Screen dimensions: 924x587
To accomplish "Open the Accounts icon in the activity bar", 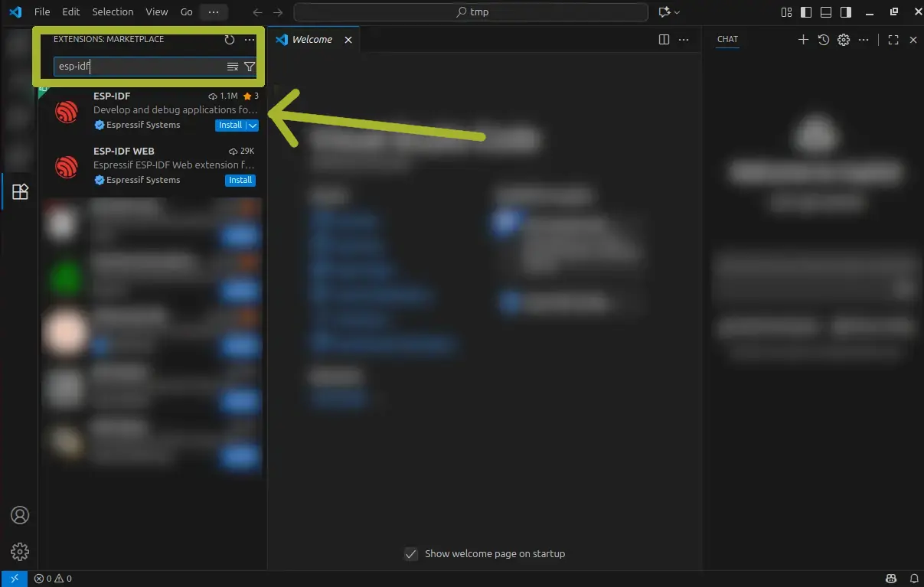I will point(20,515).
